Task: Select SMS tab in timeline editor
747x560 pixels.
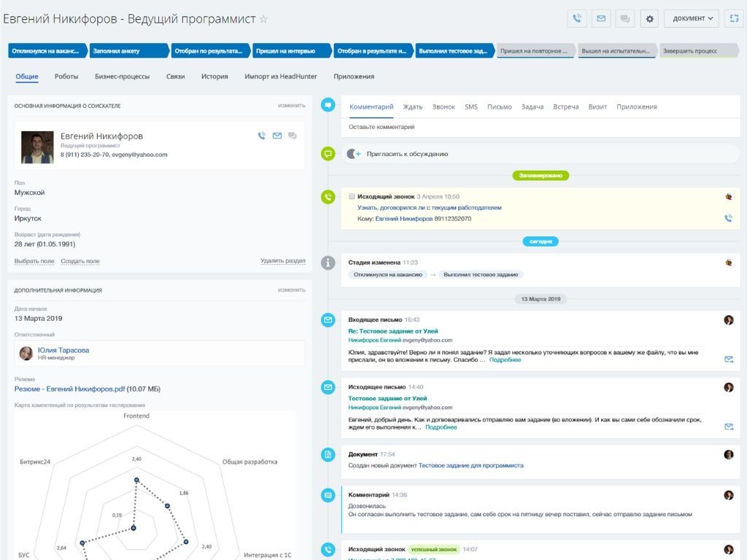Action: click(x=471, y=106)
